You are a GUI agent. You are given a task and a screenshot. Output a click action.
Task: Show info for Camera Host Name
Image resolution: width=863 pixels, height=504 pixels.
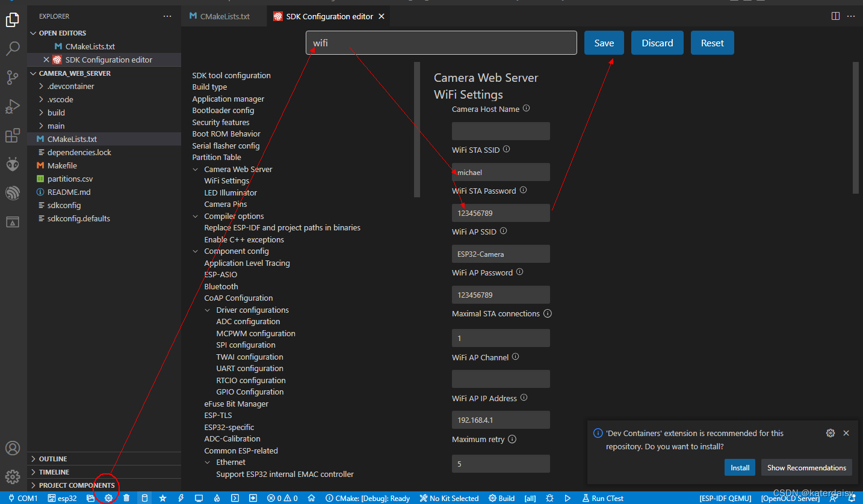526,109
